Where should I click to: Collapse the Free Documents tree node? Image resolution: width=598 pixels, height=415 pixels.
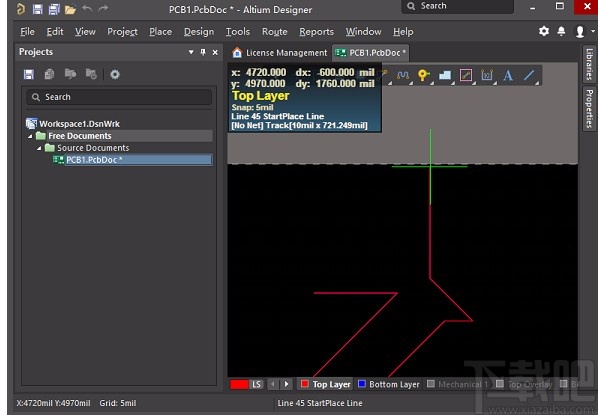[x=30, y=136]
